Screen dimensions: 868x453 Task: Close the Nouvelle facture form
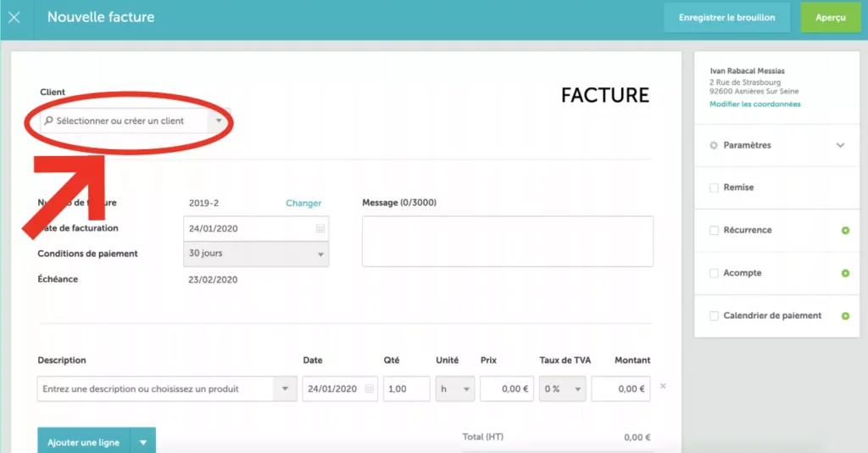tap(14, 17)
